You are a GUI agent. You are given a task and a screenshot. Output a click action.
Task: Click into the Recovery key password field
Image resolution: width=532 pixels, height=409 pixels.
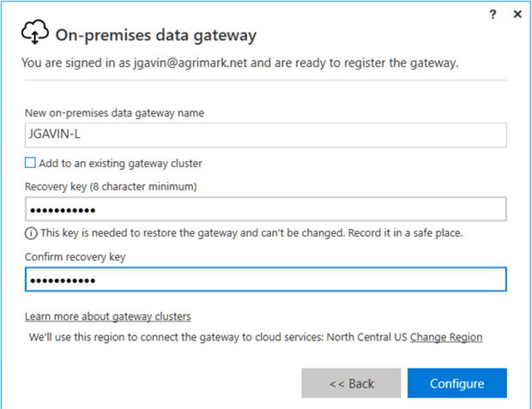[x=265, y=209]
